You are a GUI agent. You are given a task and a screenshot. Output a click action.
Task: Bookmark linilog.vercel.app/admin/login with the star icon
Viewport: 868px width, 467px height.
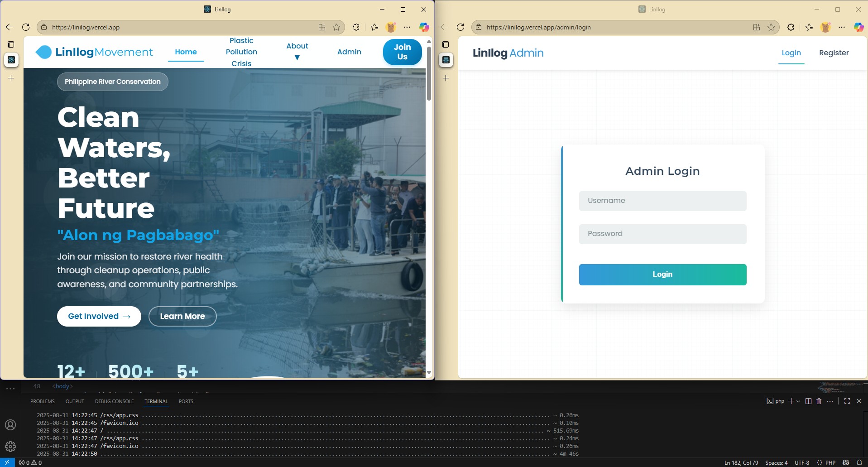click(x=771, y=27)
